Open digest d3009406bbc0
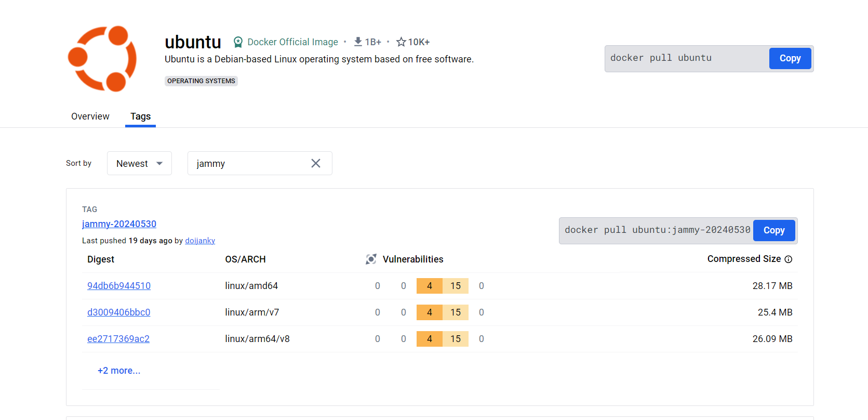This screenshot has height=420, width=868. point(119,312)
